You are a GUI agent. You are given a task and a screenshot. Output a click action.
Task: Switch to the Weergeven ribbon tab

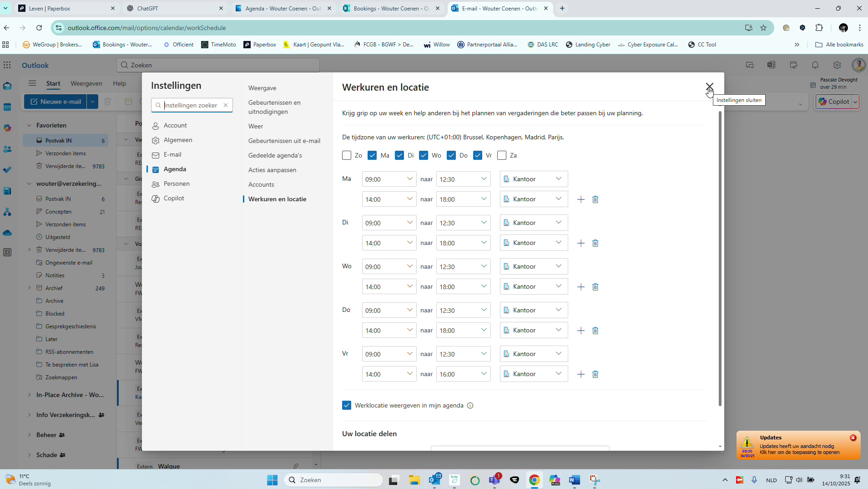[86, 83]
